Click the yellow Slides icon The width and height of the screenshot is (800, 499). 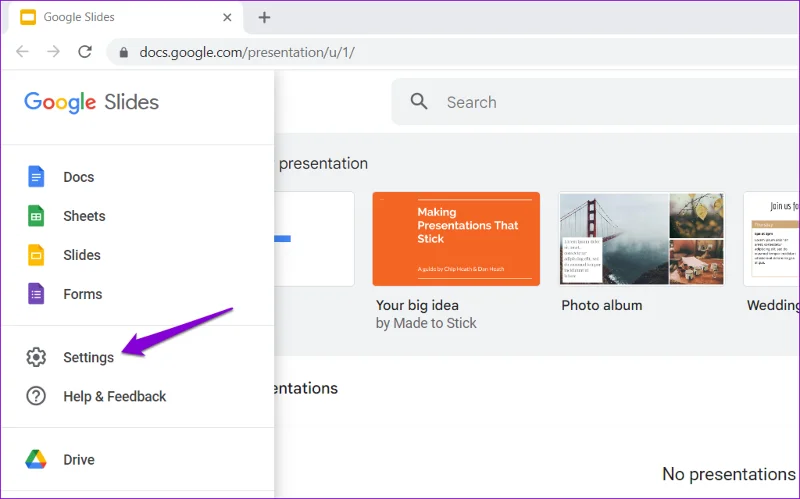click(36, 255)
